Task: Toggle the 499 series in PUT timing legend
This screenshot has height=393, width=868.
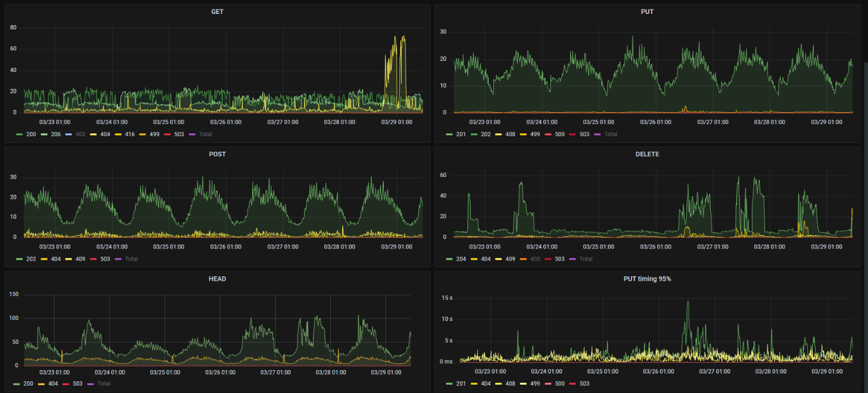Action: (536, 384)
